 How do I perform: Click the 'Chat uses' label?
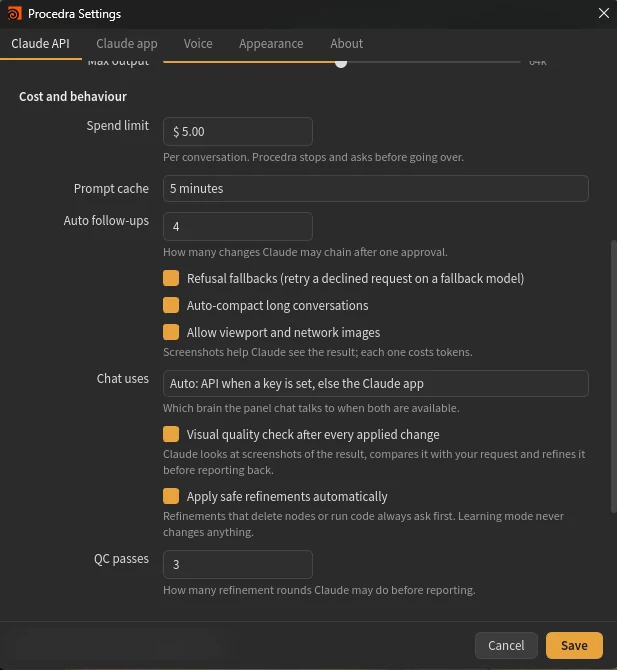point(123,379)
